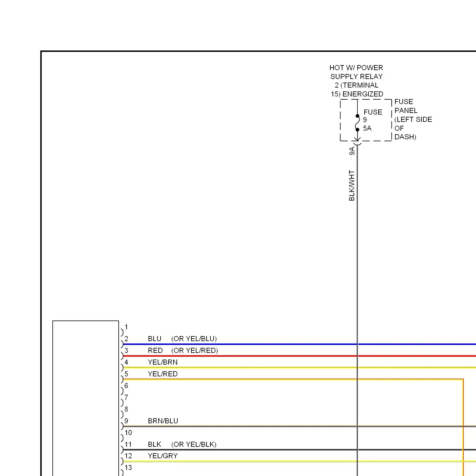
Task: Click the YEL/GRY wire label
Action: [162, 456]
